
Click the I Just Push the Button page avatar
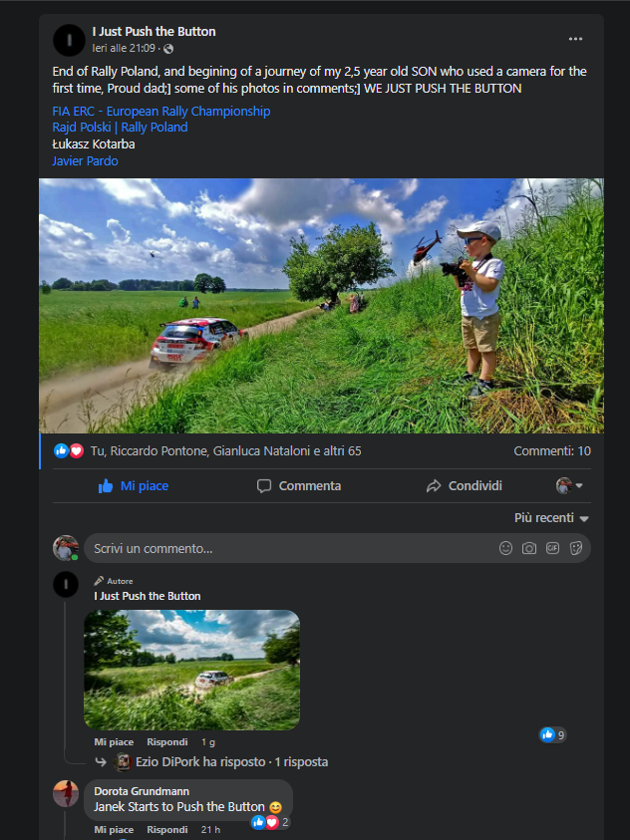[68, 40]
